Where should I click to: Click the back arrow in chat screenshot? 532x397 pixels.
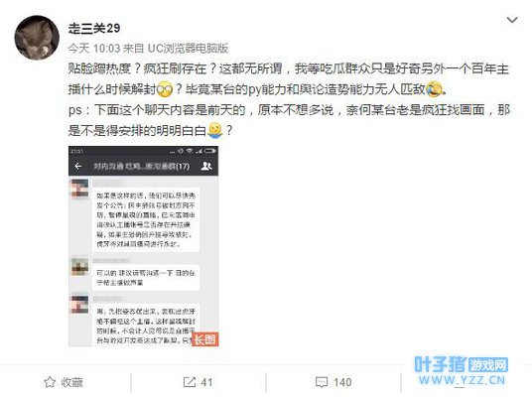click(x=78, y=166)
